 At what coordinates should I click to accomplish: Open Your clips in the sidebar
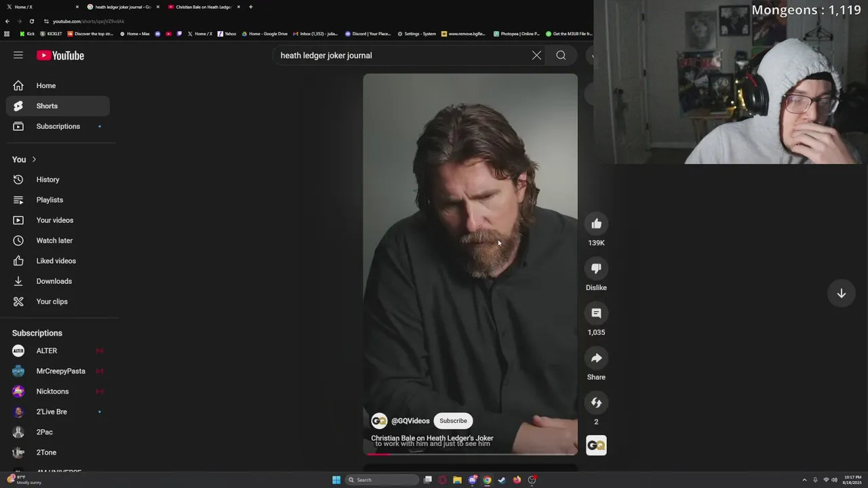(x=58, y=302)
